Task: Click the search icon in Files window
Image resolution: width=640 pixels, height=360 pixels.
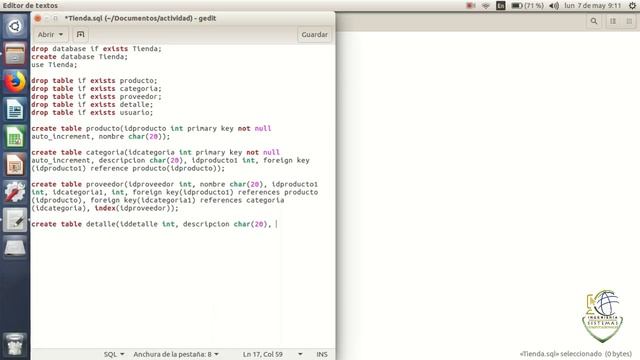Action: pyautogui.click(x=594, y=21)
